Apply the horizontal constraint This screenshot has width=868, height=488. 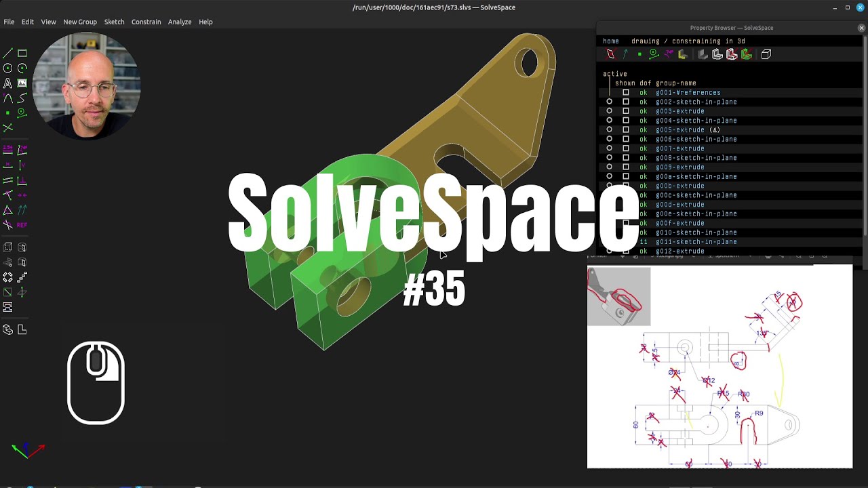click(x=7, y=165)
